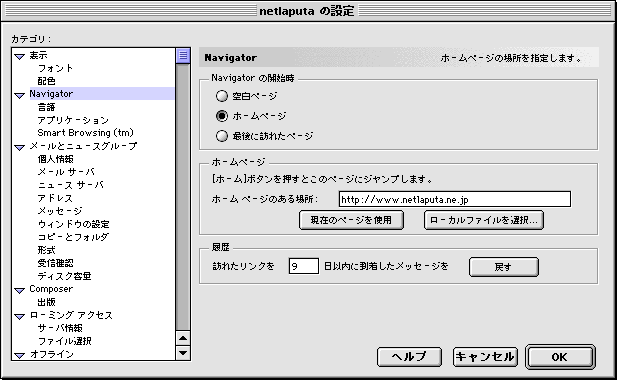Select サーバ情報 in the category list
The image size is (617, 380).
pyautogui.click(x=60, y=328)
